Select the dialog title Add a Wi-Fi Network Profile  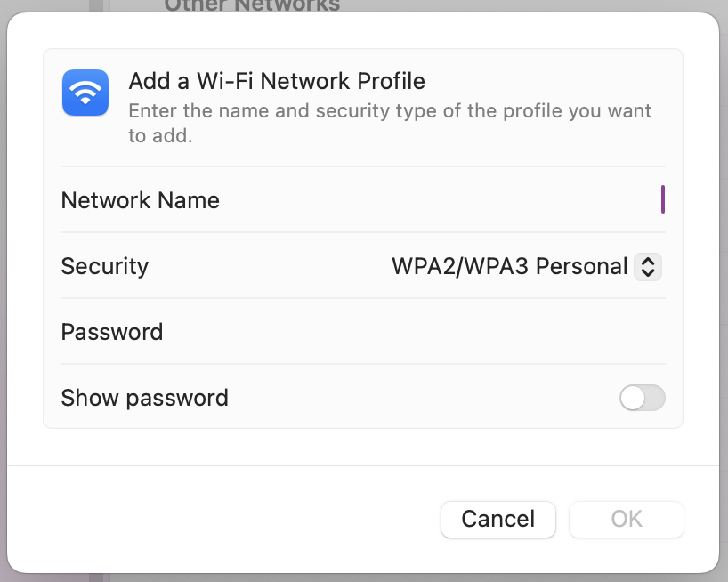[276, 81]
